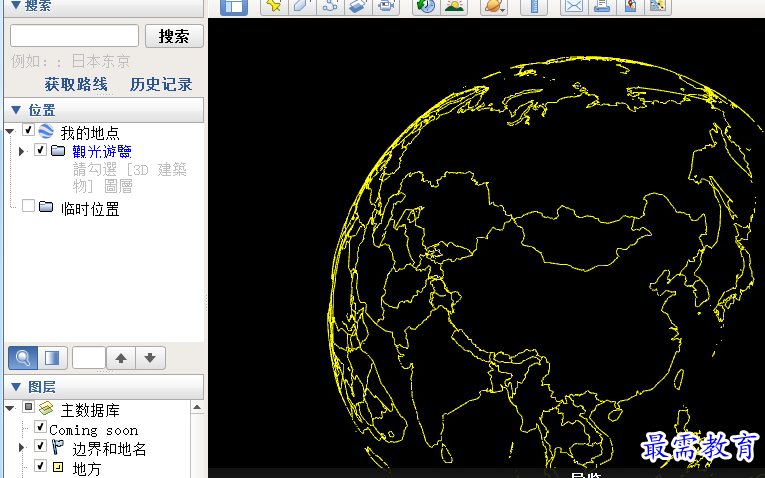This screenshot has height=478, width=765.
Task: Show historical imagery with the clock icon
Action: [426, 6]
